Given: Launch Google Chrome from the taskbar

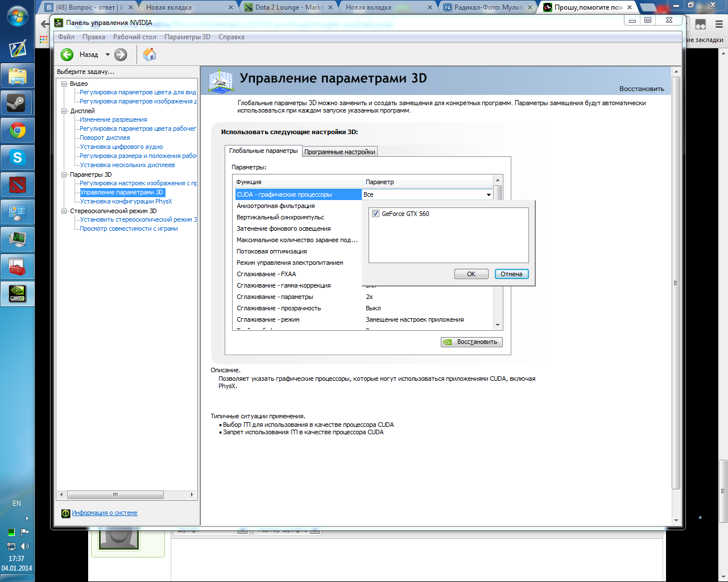Looking at the screenshot, I should click(17, 131).
